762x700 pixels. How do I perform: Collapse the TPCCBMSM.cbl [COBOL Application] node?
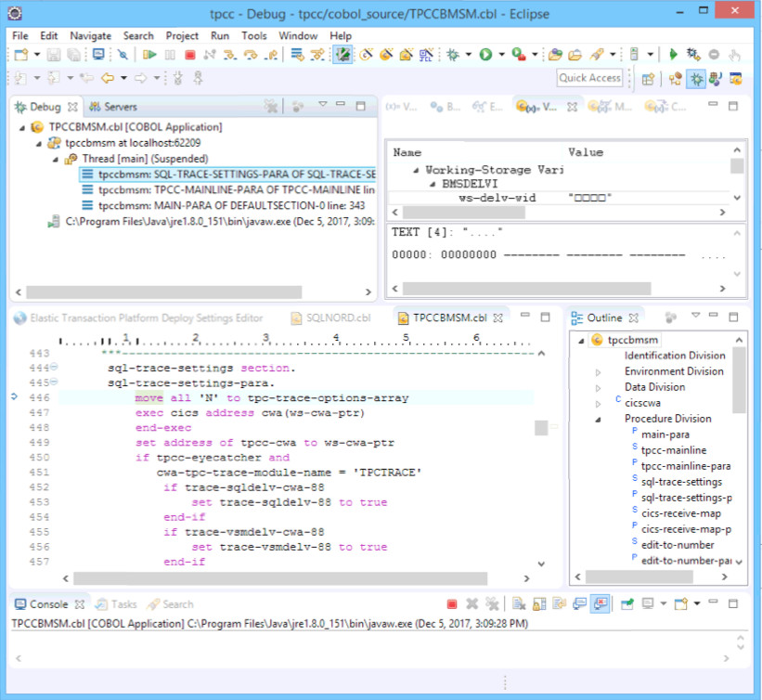(22, 128)
